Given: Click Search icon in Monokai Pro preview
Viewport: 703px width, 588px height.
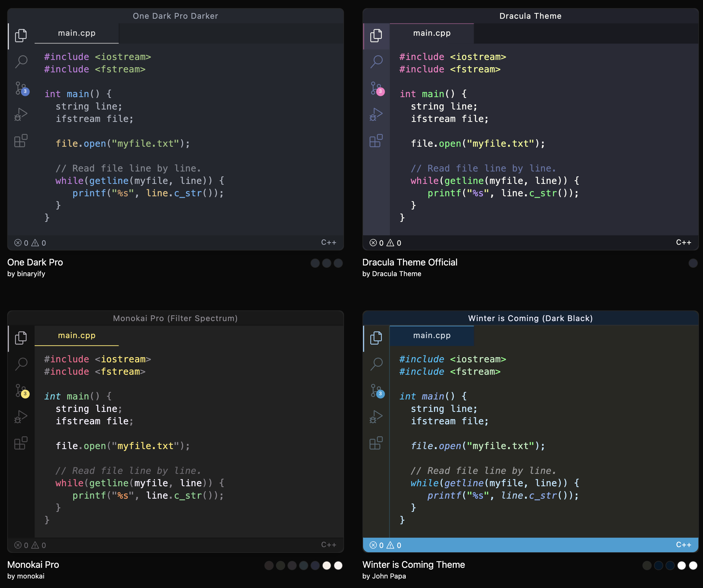Looking at the screenshot, I should click(21, 364).
